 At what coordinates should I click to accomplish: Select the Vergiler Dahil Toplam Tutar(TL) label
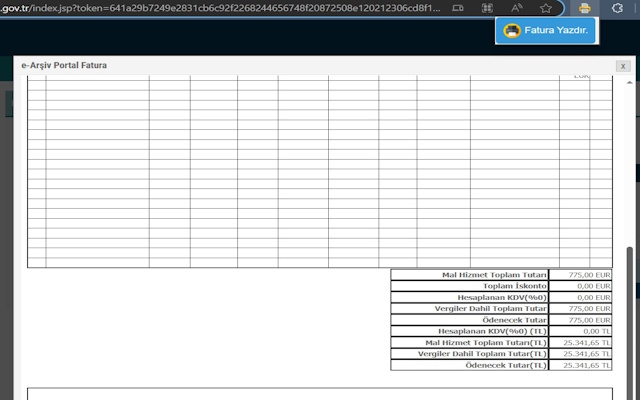(x=482, y=353)
